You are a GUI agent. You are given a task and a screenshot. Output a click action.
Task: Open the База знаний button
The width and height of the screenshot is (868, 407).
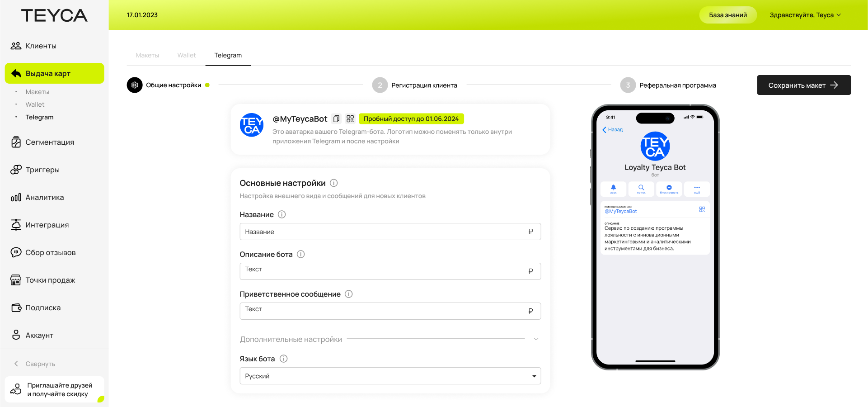[727, 15]
